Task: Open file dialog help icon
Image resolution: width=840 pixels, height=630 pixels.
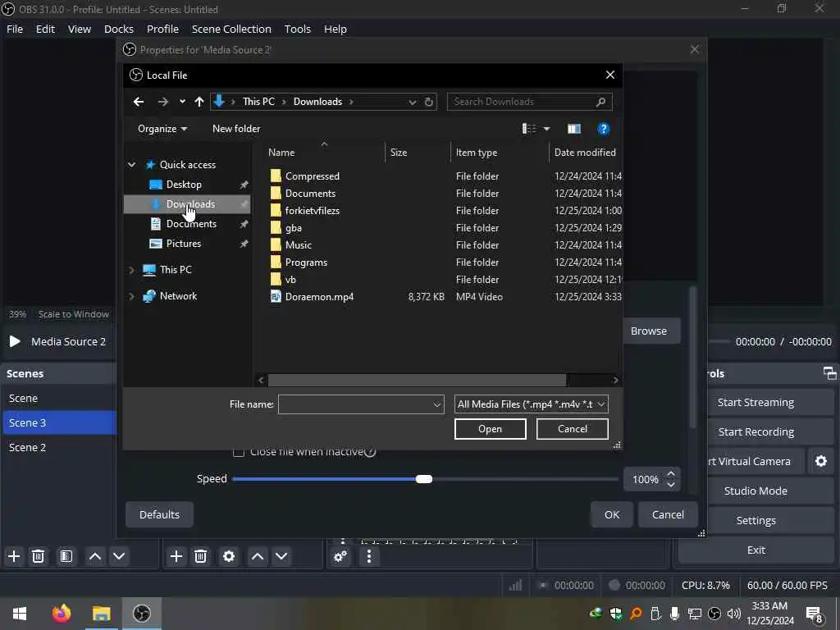Action: [603, 129]
